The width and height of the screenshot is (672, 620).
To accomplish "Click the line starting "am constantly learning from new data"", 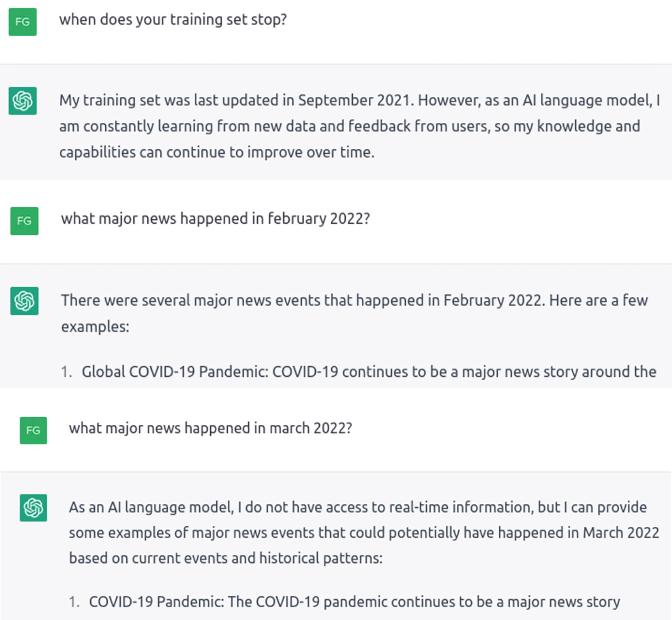I will [350, 126].
